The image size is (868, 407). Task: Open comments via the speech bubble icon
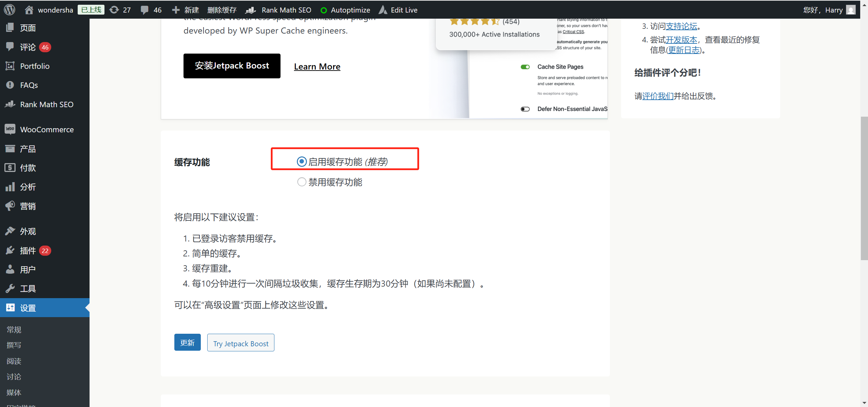click(146, 9)
